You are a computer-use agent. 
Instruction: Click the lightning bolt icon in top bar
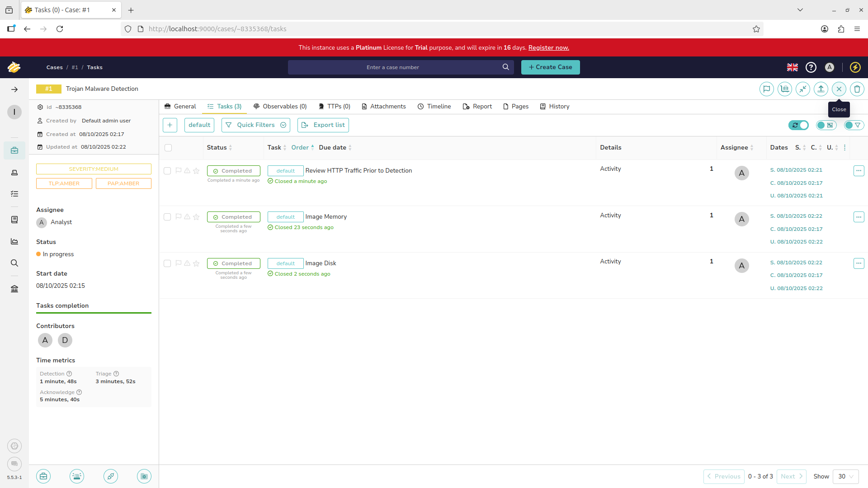855,67
